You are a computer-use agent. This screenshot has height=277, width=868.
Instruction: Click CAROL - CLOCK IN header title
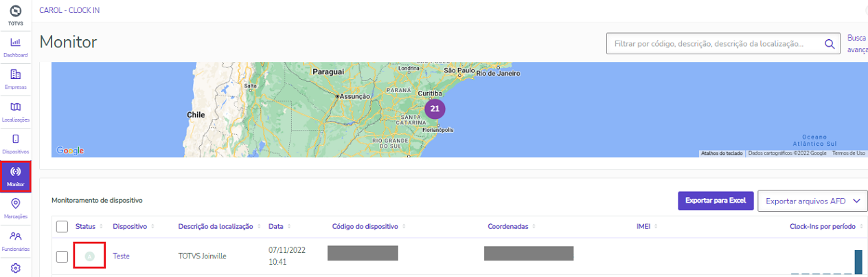(69, 10)
